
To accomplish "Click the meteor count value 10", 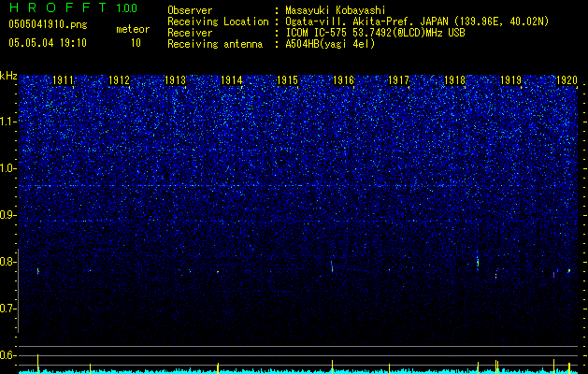I will (x=136, y=43).
